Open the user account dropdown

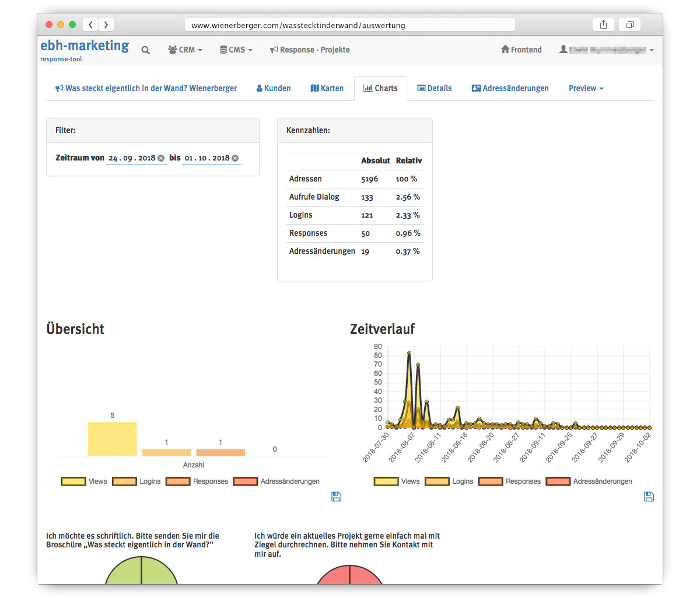[x=606, y=50]
